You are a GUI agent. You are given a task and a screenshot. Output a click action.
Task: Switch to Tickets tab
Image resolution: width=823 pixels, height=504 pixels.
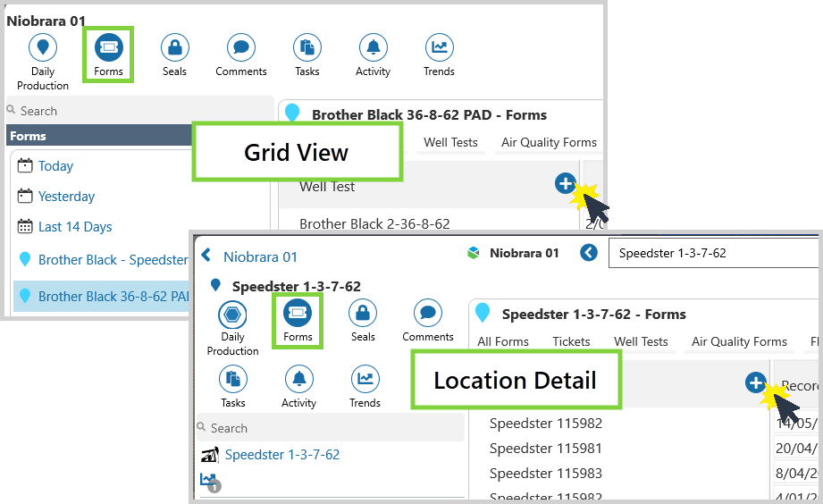571,341
